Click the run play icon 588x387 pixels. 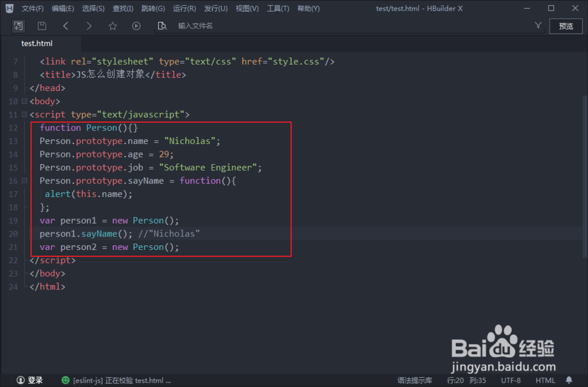coord(136,26)
